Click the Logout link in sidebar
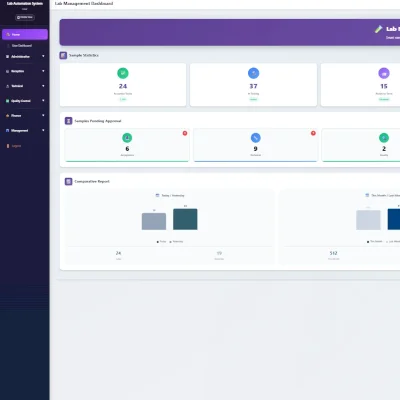 click(14, 146)
